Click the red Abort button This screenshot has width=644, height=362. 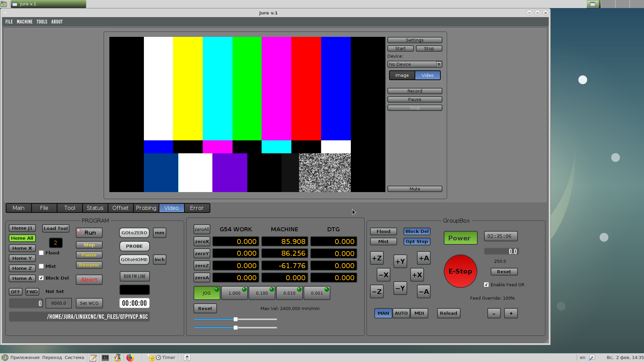coord(89,280)
